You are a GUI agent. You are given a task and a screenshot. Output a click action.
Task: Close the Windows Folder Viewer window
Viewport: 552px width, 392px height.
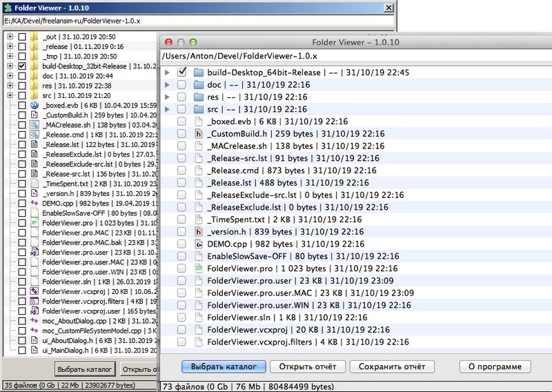pyautogui.click(x=388, y=8)
